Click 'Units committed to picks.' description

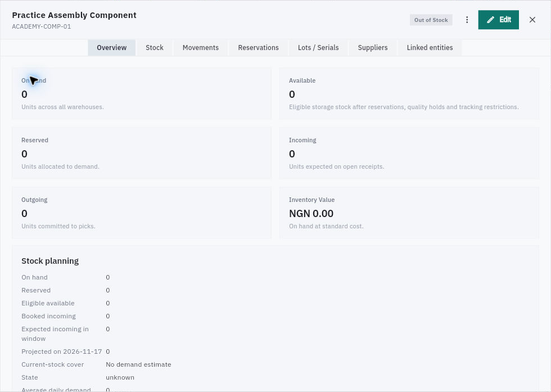[58, 226]
